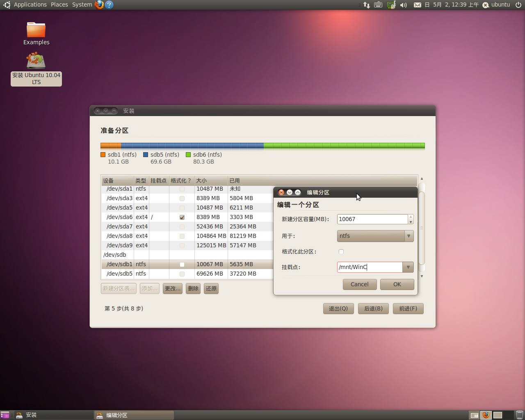This screenshot has height=420, width=525.
Task: Maximize the 编辑分区 dialog
Action: pos(298,192)
